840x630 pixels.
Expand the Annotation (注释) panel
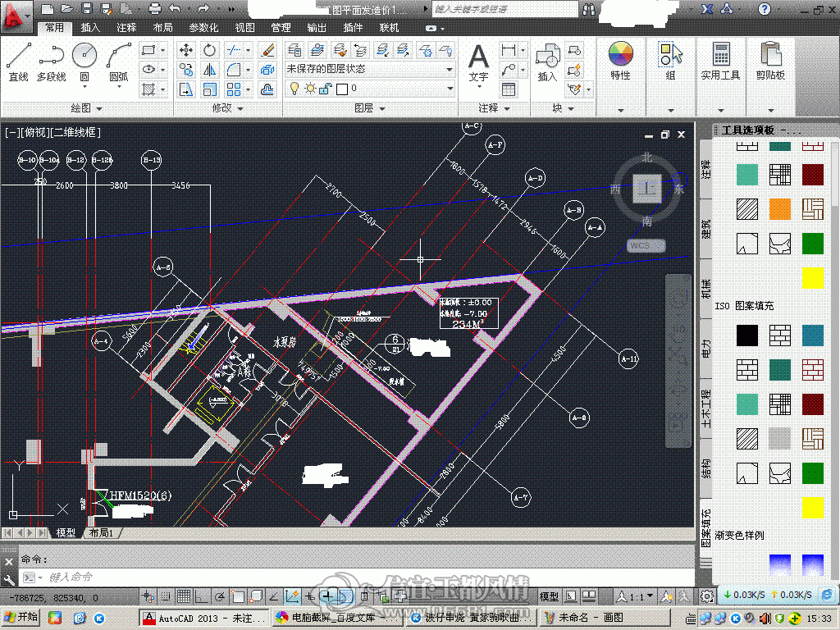coord(494,108)
